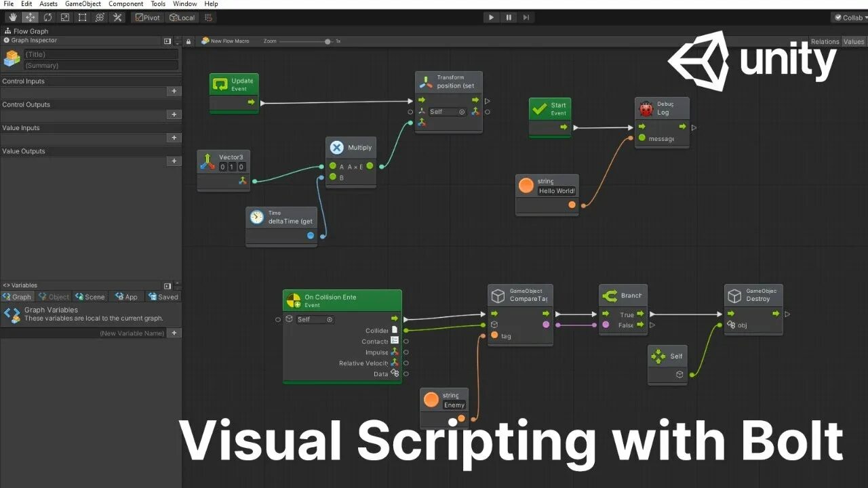Click the Self node icon near Destroy
Image resolution: width=868 pixels, height=488 pixels.
pos(658,357)
